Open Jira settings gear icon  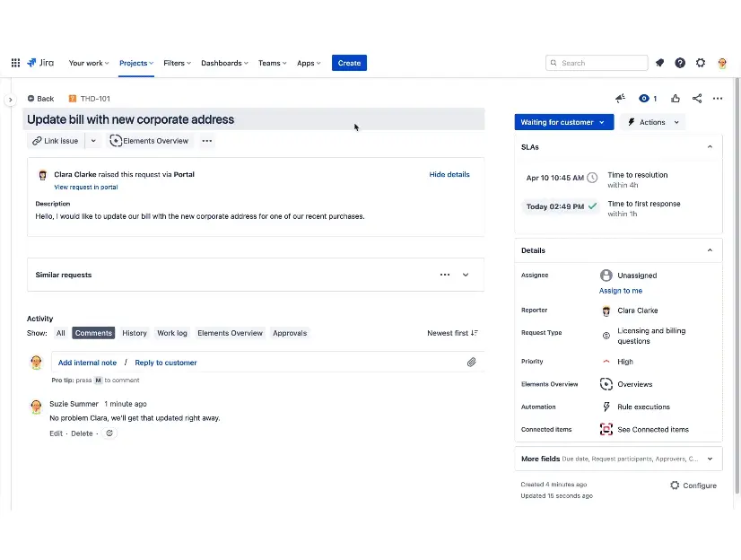701,63
